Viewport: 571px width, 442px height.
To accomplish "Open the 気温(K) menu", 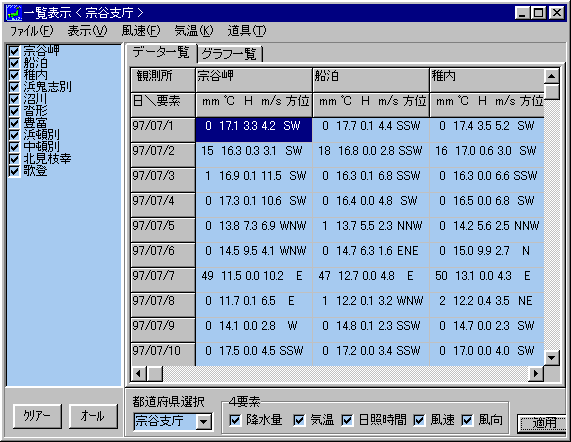I will (194, 31).
